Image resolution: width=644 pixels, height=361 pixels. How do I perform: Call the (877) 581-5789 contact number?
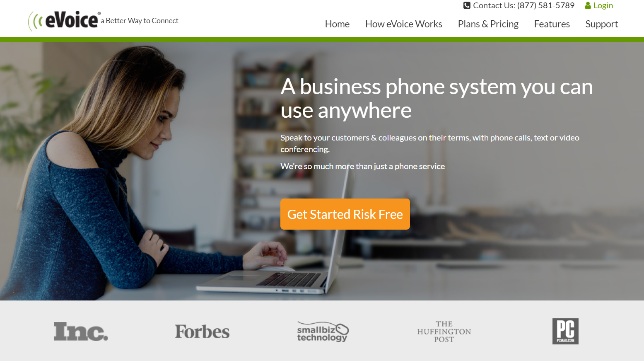click(x=546, y=5)
